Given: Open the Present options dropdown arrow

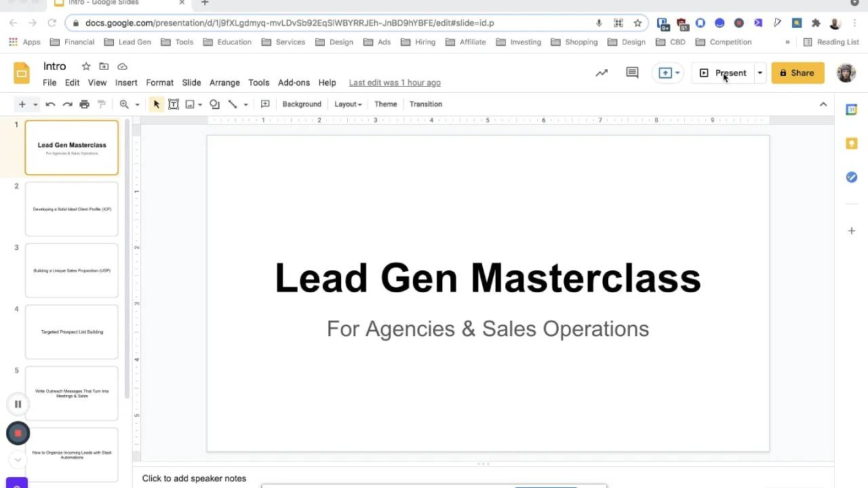Looking at the screenshot, I should (759, 73).
